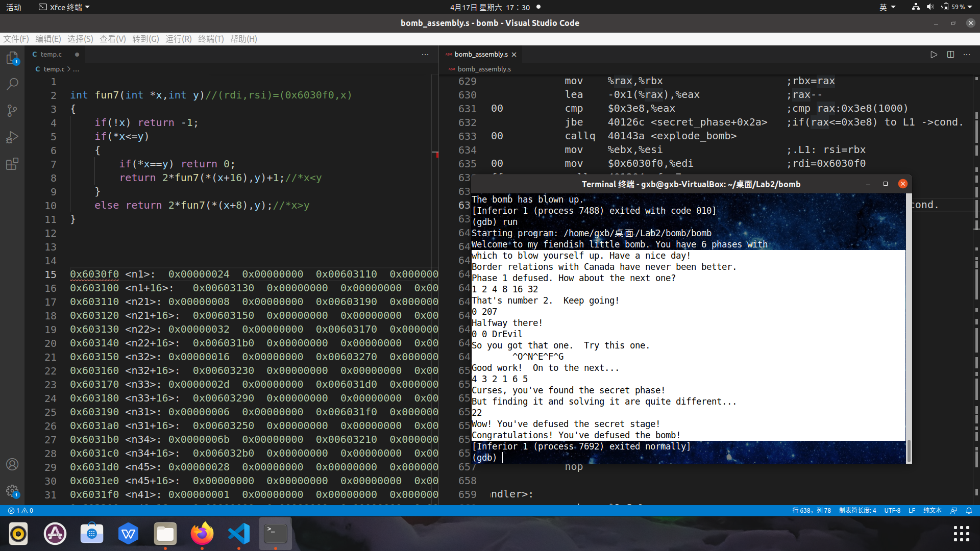980x551 pixels.
Task: Open the Search view
Action: 12,84
